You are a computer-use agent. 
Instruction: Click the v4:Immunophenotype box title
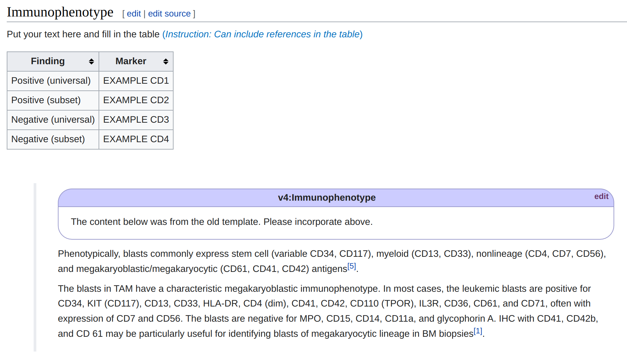click(327, 198)
